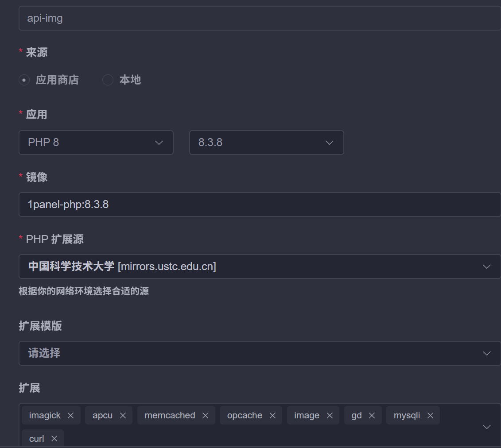Click the 应用 field label
This screenshot has height=448, width=501.
(x=36, y=115)
